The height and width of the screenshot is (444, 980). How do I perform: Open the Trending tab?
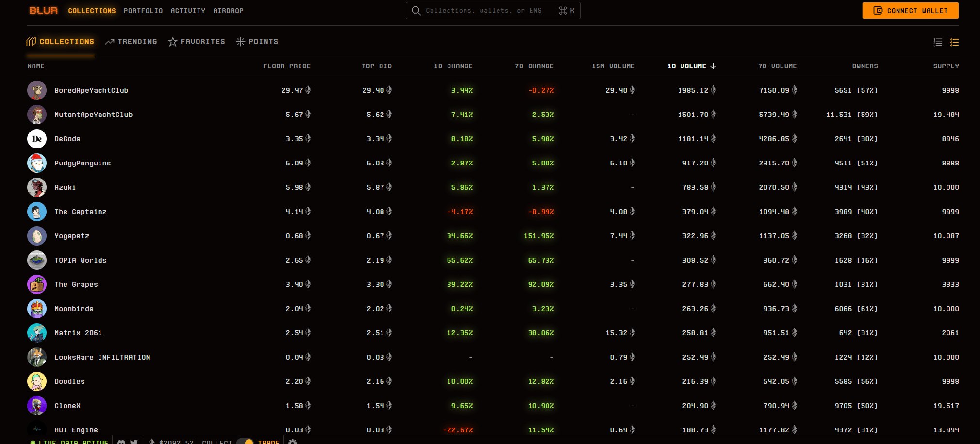click(x=131, y=42)
